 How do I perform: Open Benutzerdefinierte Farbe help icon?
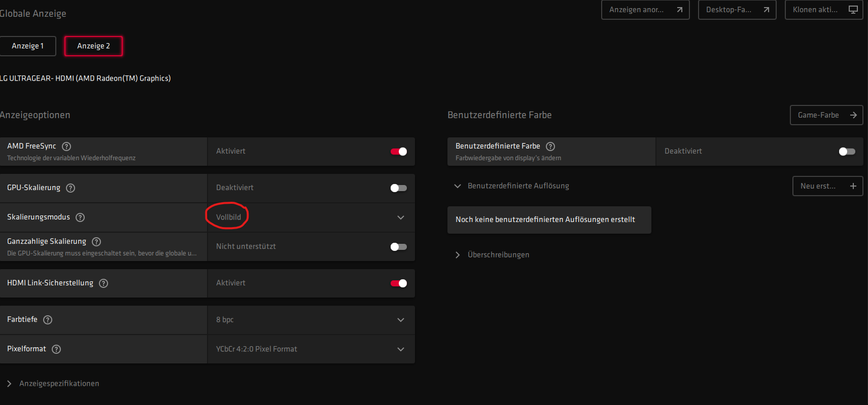point(550,146)
